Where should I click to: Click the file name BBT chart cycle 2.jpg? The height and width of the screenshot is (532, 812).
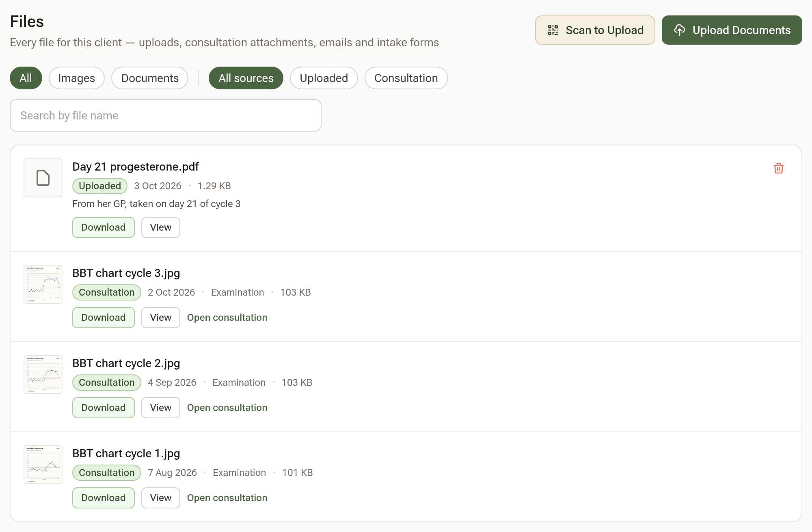point(126,363)
